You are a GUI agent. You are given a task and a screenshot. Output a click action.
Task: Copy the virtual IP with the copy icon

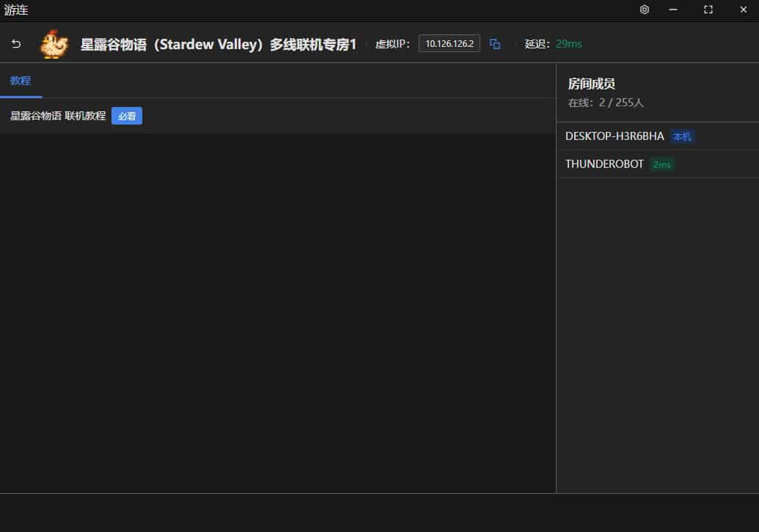coord(495,44)
